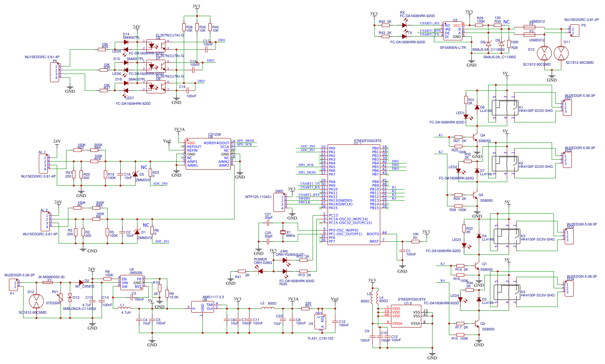Screen dimensions: 605x364
Task: Click the ORH-YG36A(0.6T) LED label
Action: pyautogui.click(x=290, y=255)
